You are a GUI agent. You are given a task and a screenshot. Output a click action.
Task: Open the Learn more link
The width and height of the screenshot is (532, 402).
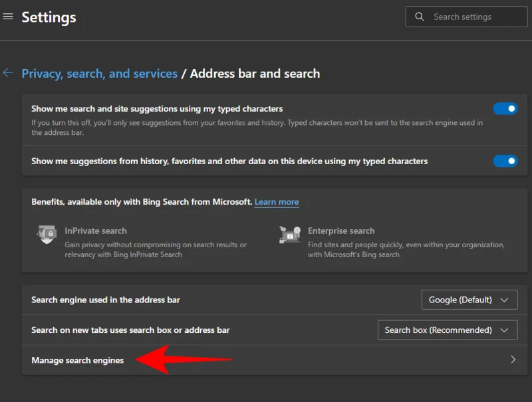[x=277, y=202]
